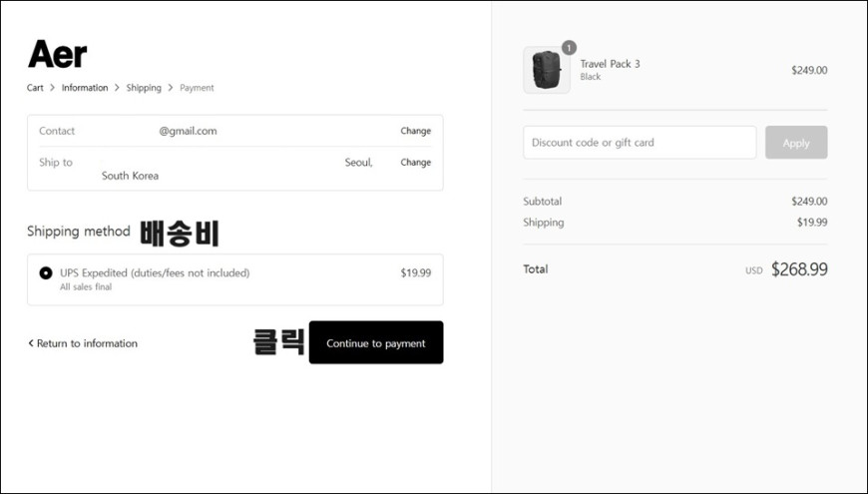Click the Travel Pack 3 product name

click(x=610, y=64)
